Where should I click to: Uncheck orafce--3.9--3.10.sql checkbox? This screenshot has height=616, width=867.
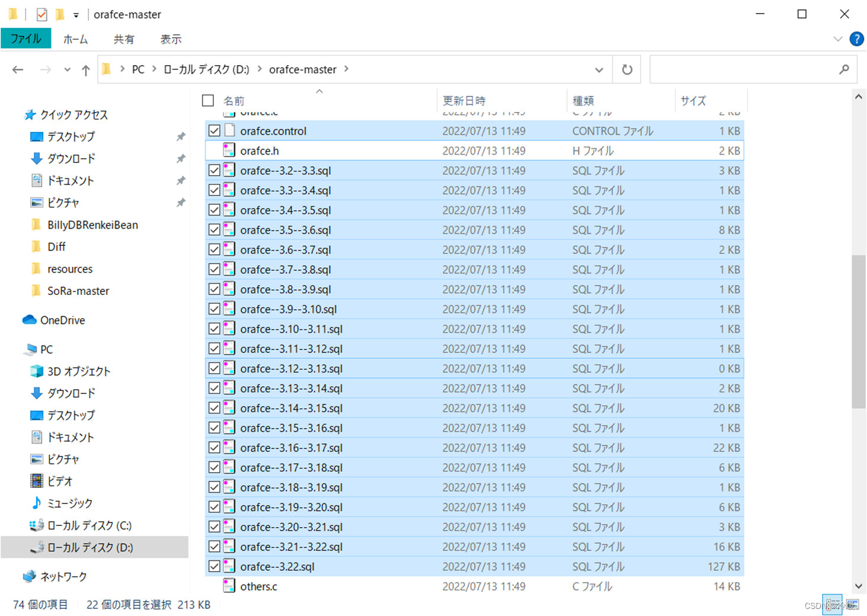tap(215, 309)
